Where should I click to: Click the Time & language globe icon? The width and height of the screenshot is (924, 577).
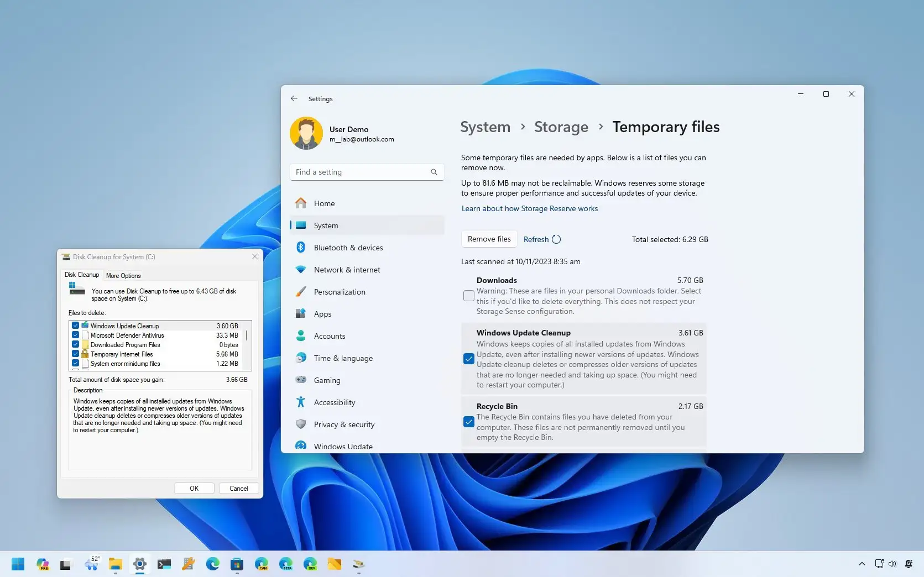point(301,358)
